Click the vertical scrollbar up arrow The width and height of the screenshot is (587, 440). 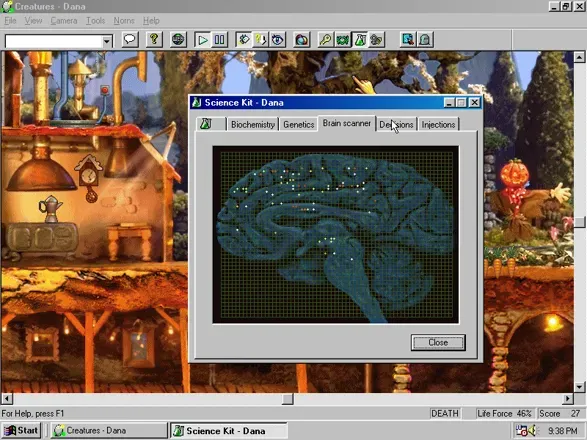pos(579,57)
